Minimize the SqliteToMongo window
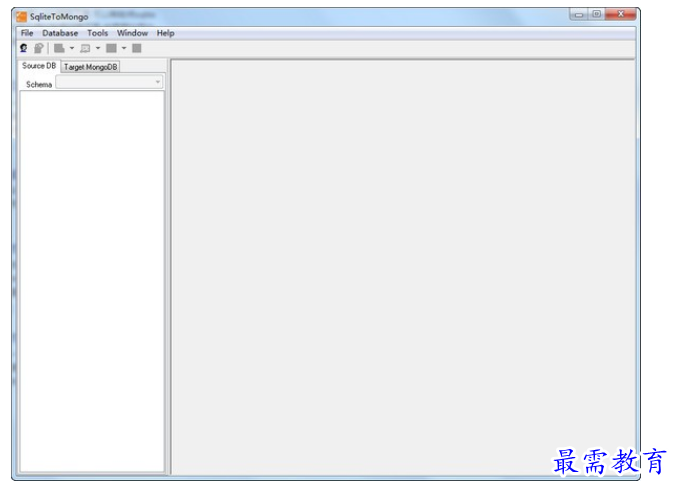The width and height of the screenshot is (675, 493). click(579, 15)
